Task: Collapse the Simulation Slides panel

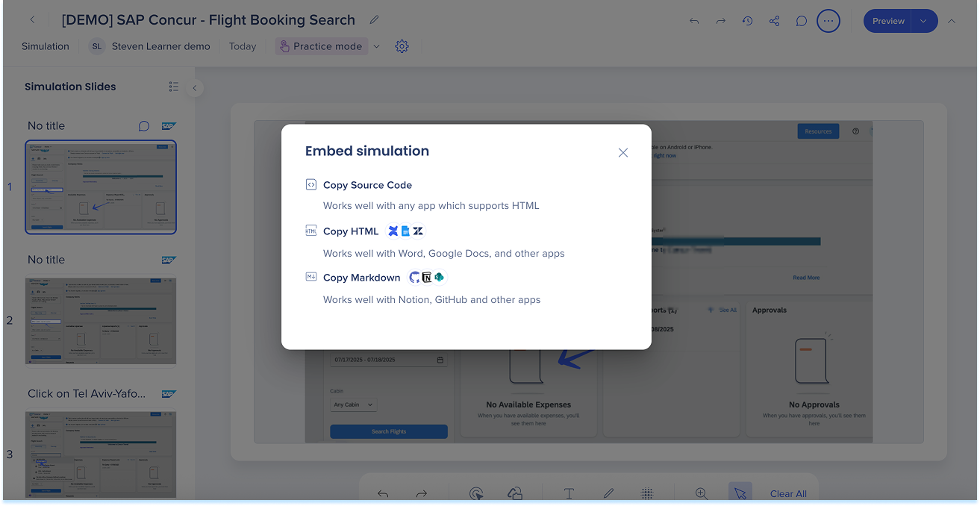Action: tap(194, 88)
